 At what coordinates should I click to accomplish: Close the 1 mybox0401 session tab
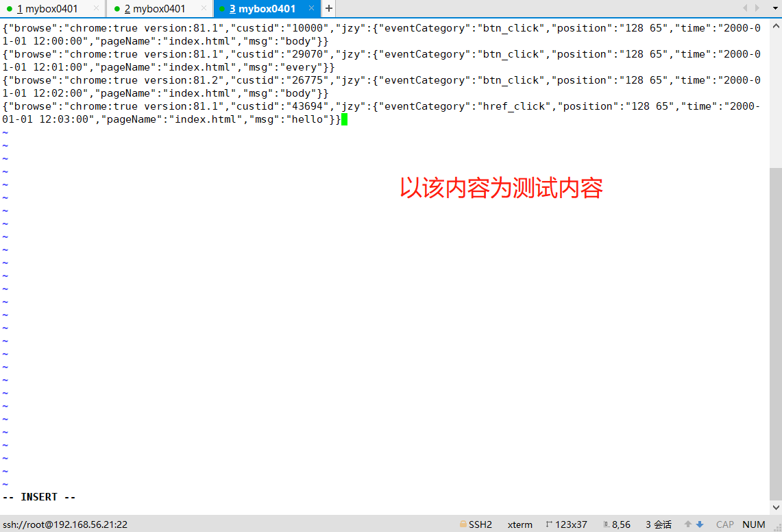coord(96,8)
